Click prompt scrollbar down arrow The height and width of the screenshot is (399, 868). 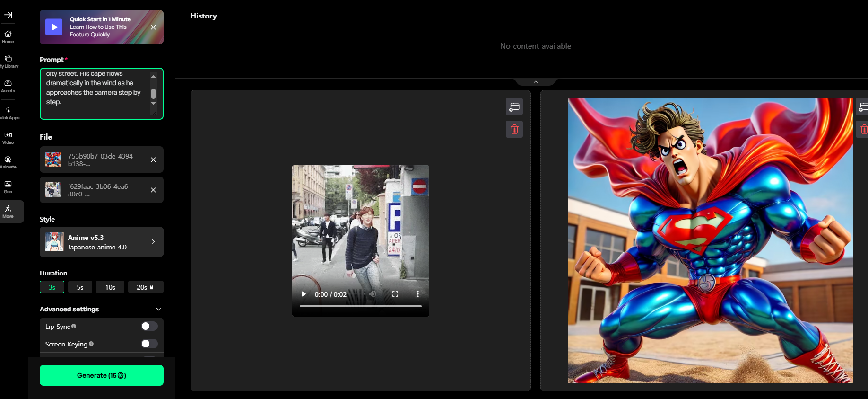(153, 103)
